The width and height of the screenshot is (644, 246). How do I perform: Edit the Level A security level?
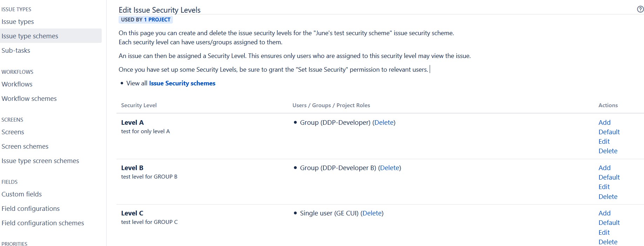click(604, 141)
